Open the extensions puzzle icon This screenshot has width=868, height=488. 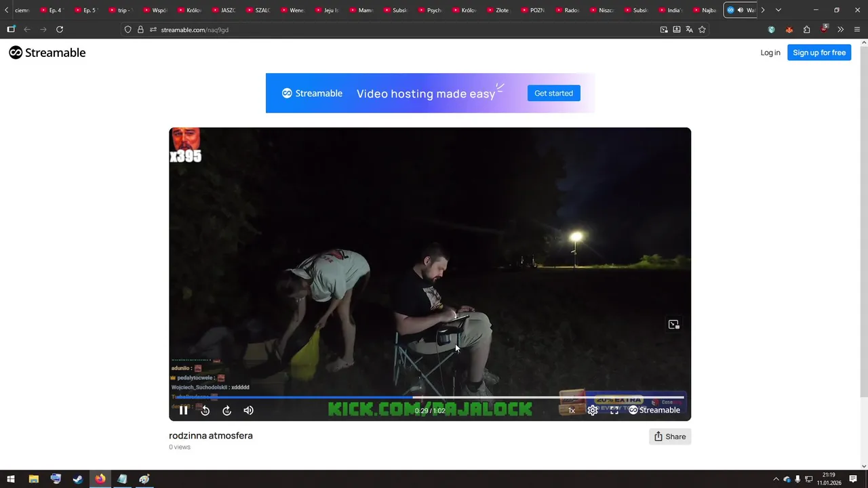(x=806, y=29)
